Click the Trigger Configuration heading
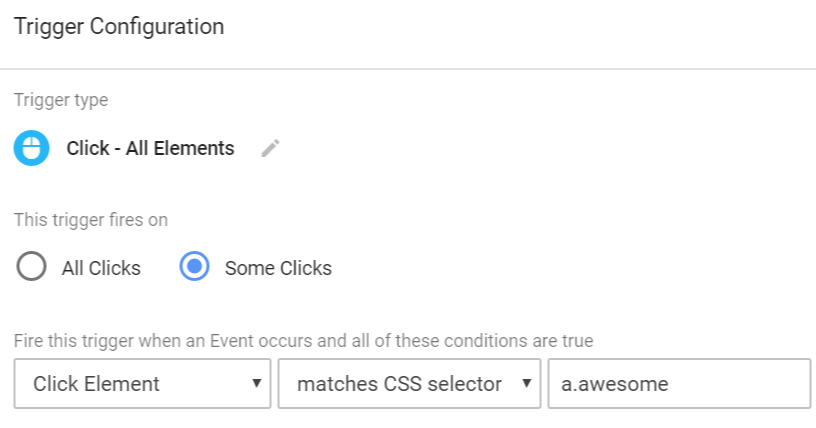Screen dimensions: 816x428 click(x=119, y=27)
